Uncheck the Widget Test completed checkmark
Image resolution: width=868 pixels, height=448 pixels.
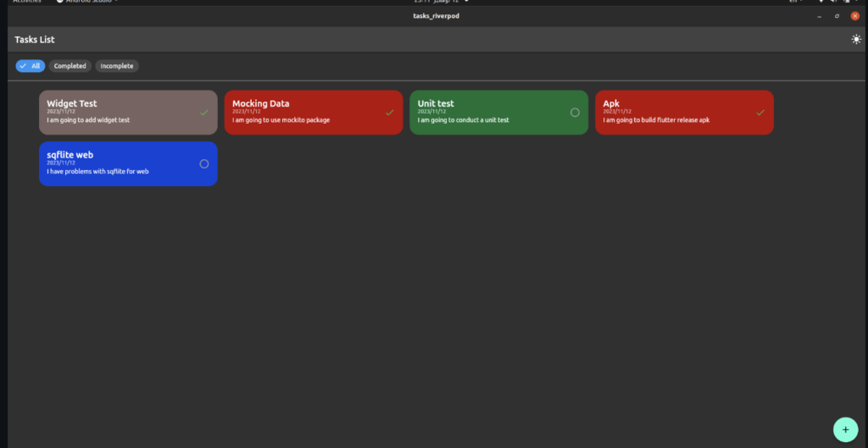pos(204,113)
